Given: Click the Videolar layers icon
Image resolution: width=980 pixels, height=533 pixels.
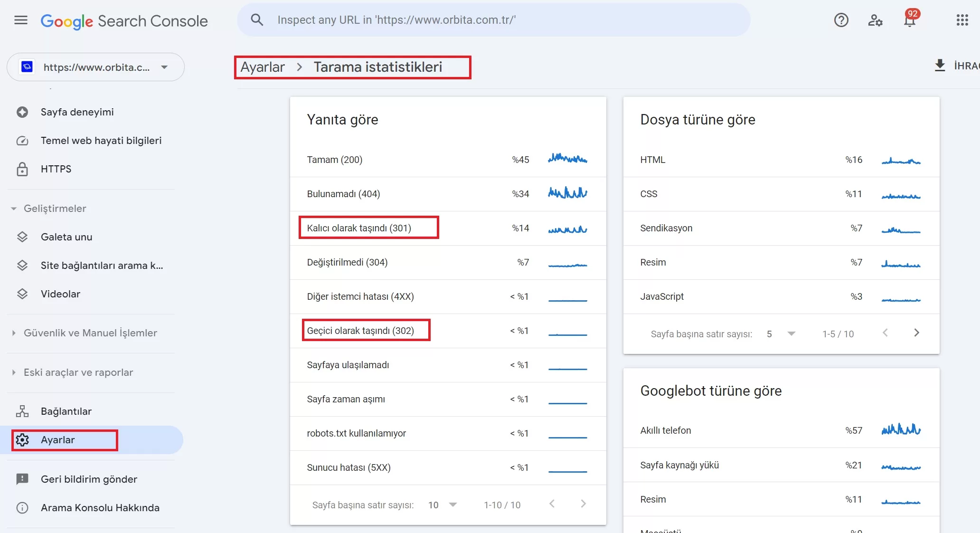Looking at the screenshot, I should 22,294.
